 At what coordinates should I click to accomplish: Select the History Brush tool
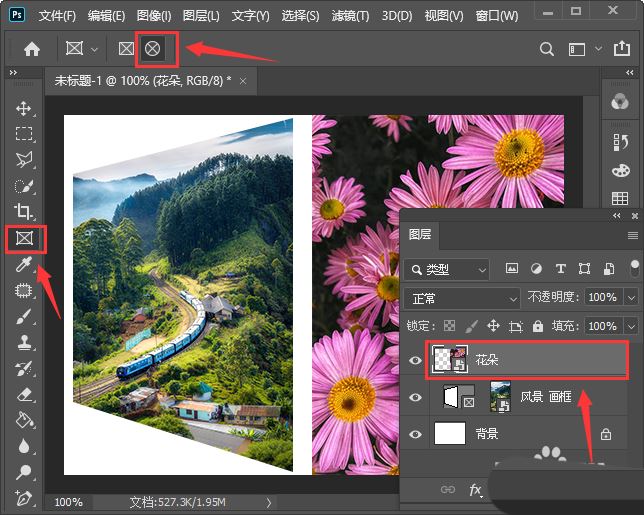tap(23, 368)
